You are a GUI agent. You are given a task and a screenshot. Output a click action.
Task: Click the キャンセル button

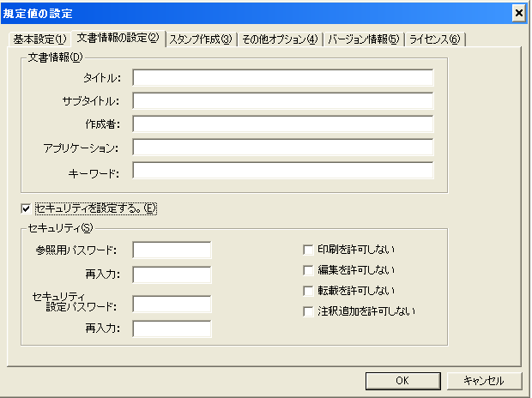pyautogui.click(x=484, y=381)
